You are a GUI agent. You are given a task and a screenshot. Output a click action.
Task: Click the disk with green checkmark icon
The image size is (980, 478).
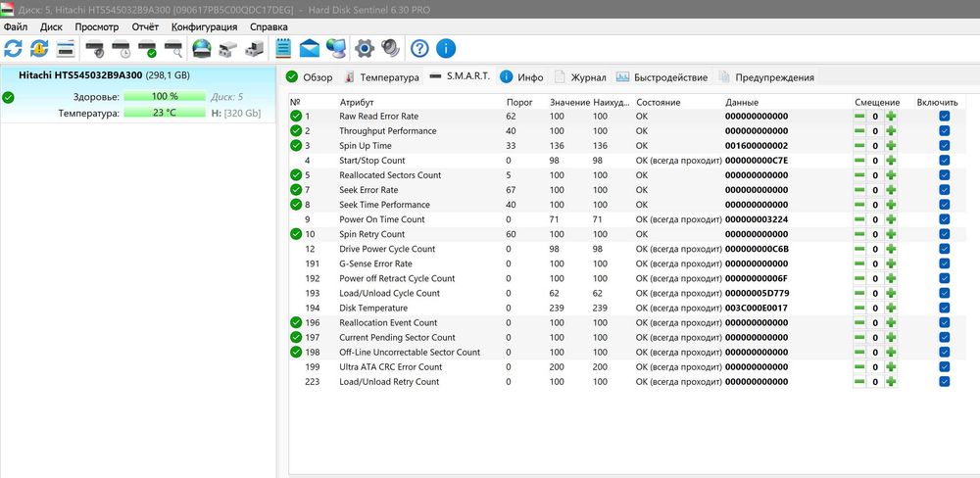(x=148, y=48)
